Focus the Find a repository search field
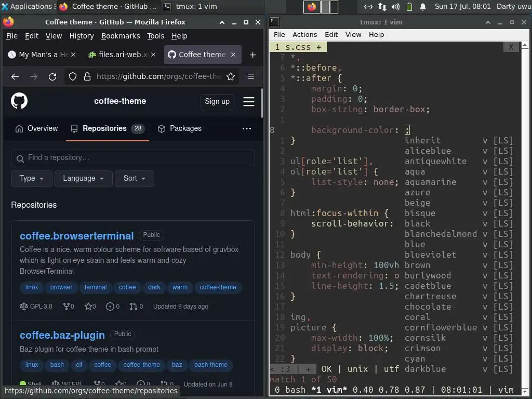 tap(133, 158)
